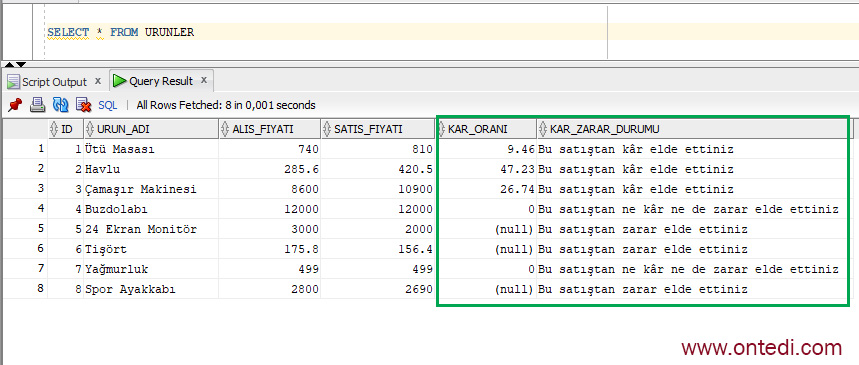Select the Çamaşır Makinesi cell
The height and width of the screenshot is (365, 859).
pos(151,189)
